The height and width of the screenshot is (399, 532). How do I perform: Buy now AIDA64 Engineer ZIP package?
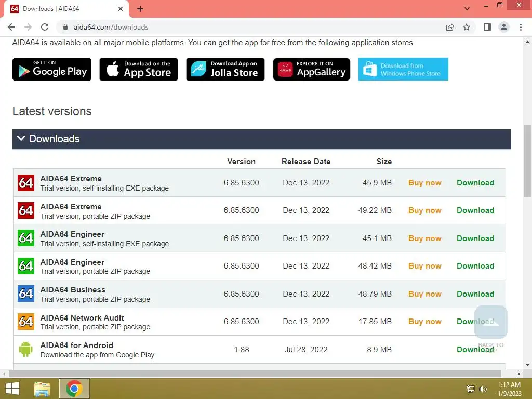point(425,266)
